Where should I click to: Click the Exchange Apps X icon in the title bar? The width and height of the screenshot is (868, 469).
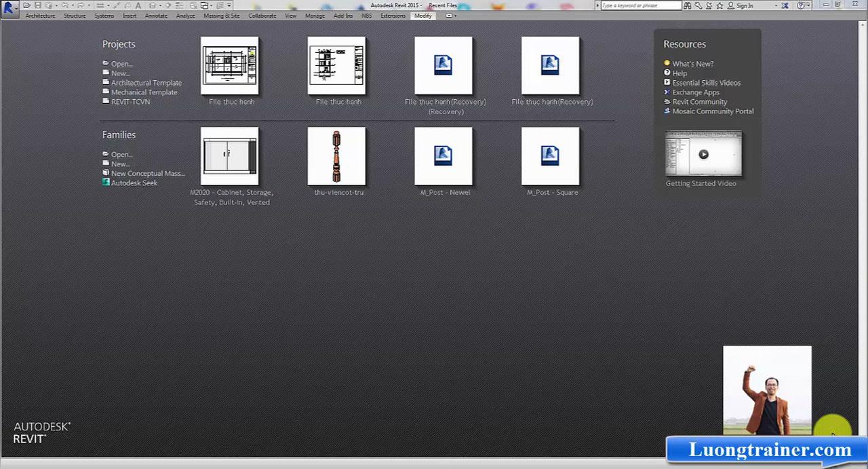click(785, 5)
